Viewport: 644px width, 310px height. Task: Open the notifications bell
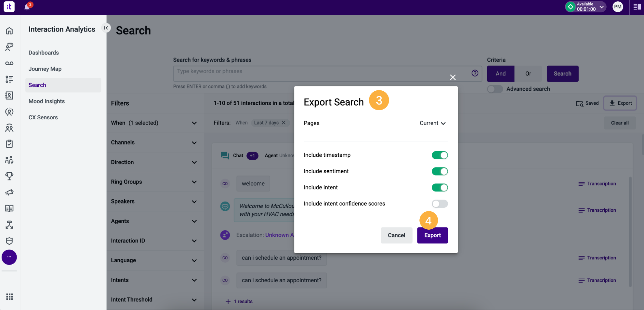point(27,7)
